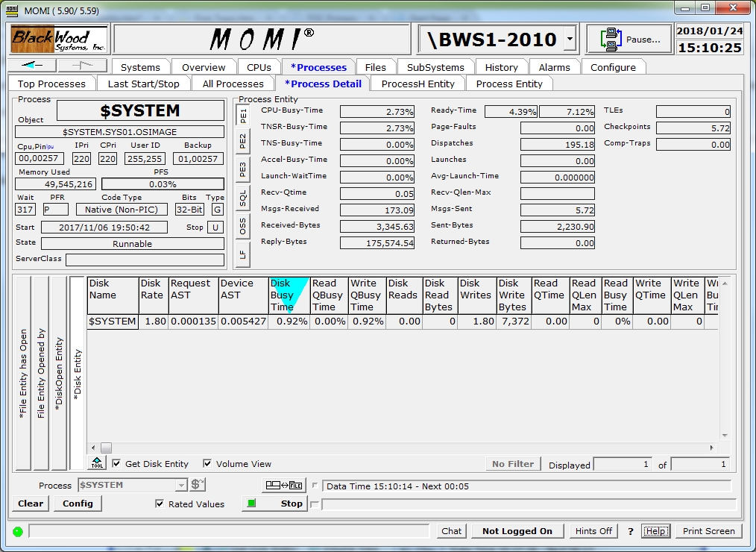This screenshot has height=552, width=756.
Task: Open the \BWS1-2010 system dropdown
Action: [570, 39]
